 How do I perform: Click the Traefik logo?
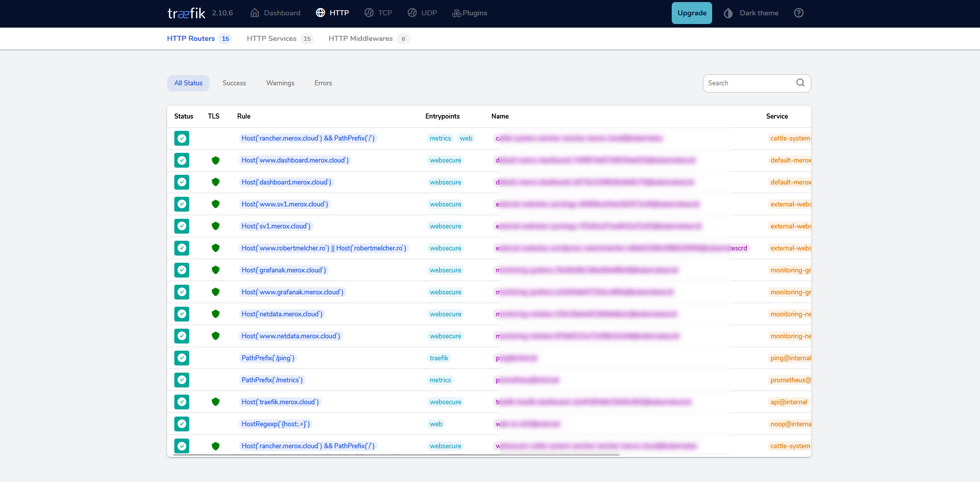pyautogui.click(x=186, y=13)
